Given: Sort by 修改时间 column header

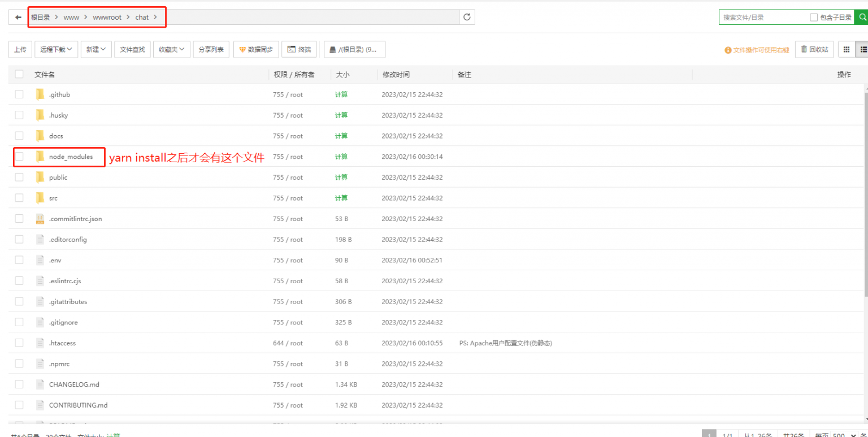Looking at the screenshot, I should (x=396, y=75).
